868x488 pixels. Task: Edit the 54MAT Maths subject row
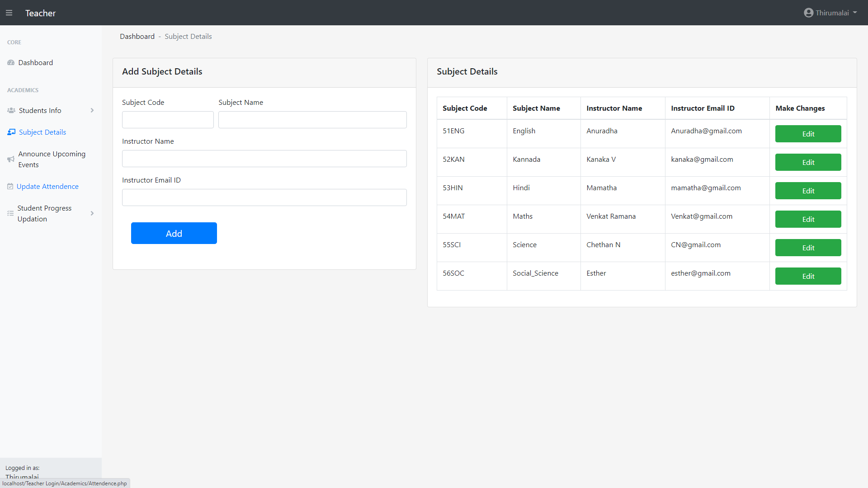point(808,220)
